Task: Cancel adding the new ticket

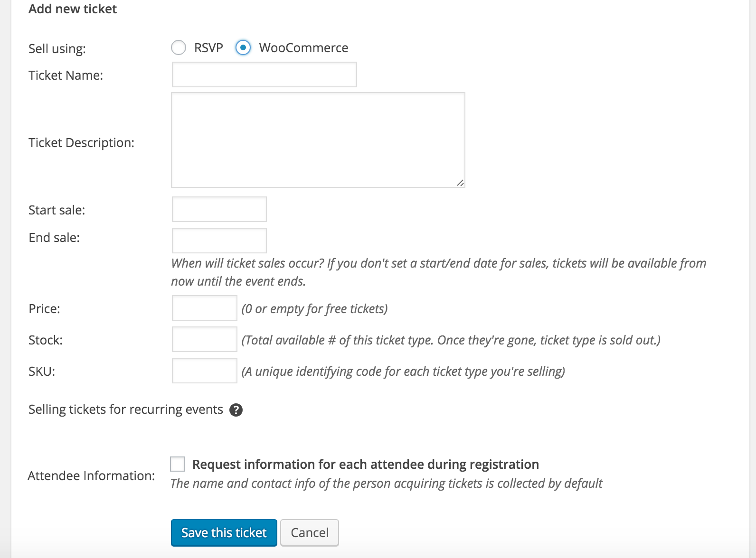Action: coord(309,533)
